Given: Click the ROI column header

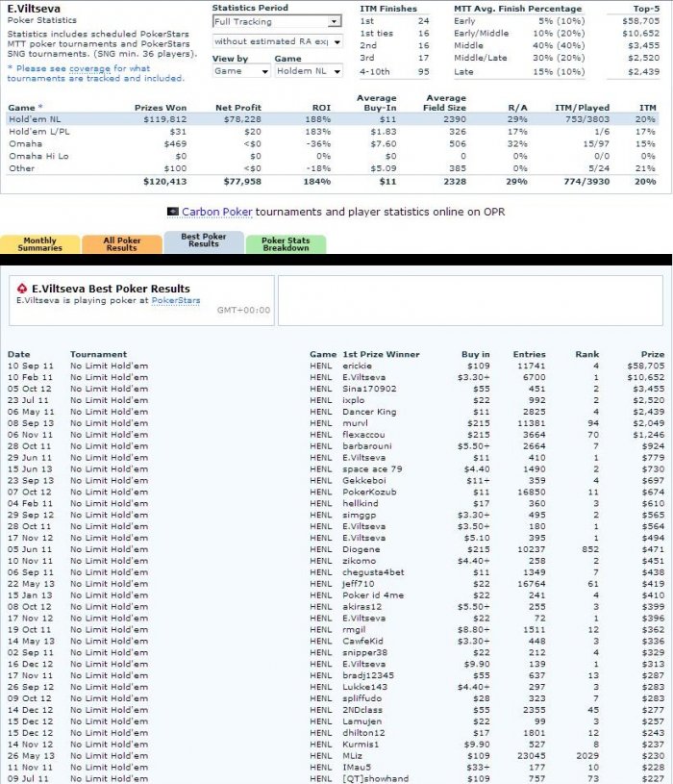Looking at the screenshot, I should [x=322, y=108].
